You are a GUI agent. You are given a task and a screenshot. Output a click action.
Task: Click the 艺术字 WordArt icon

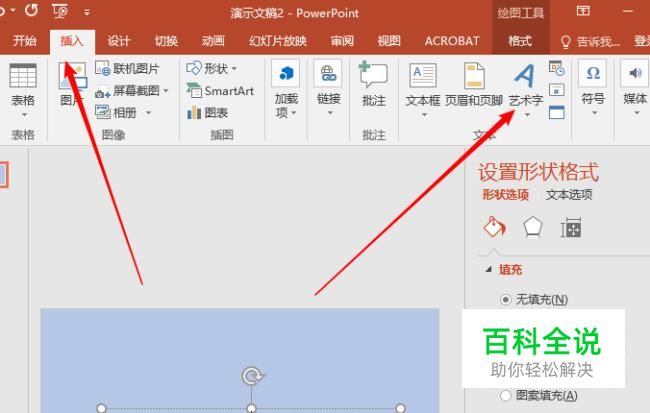coord(525,75)
